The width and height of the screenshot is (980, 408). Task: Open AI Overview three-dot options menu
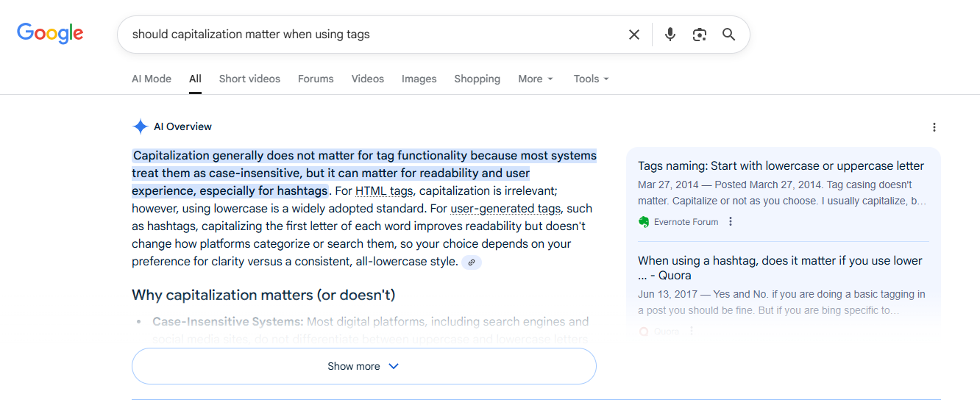(934, 127)
